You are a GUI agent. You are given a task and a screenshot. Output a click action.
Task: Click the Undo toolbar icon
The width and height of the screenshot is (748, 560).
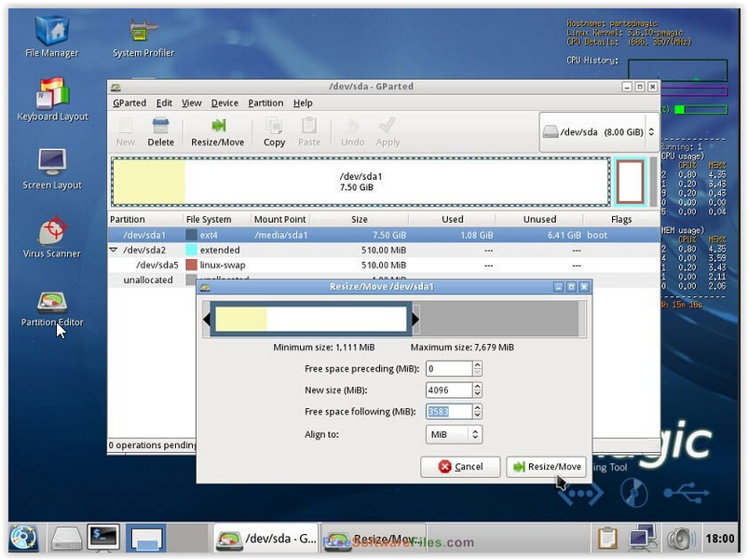pyautogui.click(x=352, y=132)
